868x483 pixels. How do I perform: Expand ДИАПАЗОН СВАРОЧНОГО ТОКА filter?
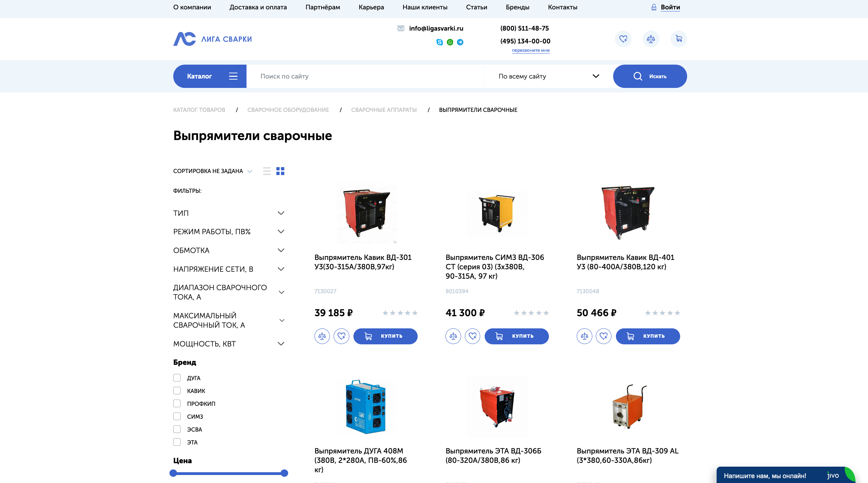coord(229,292)
